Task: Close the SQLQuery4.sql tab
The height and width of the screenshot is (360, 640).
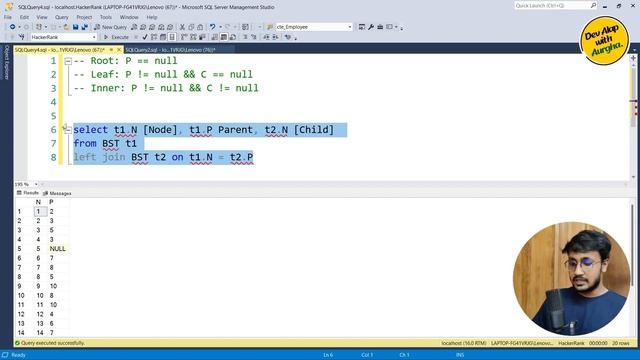Action: (119, 50)
